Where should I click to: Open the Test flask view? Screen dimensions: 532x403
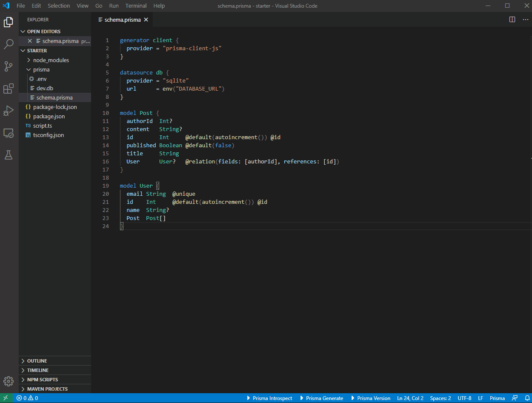click(x=9, y=155)
